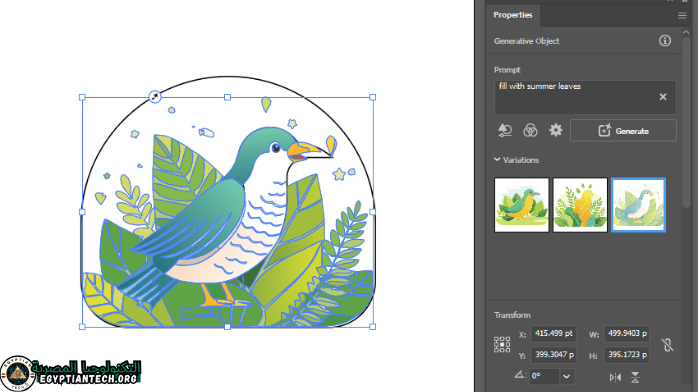Click the rotate handle widget on the arch
The height and width of the screenshot is (392, 698).
coord(154,97)
